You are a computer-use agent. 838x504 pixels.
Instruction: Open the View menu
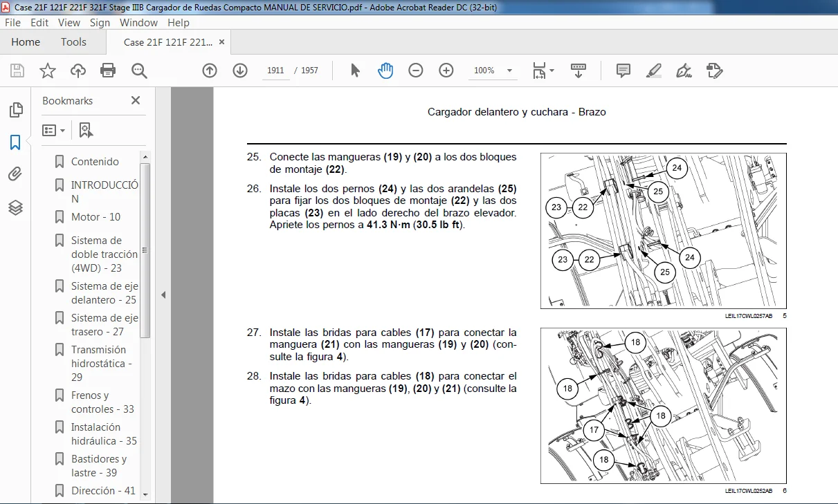pyautogui.click(x=69, y=22)
